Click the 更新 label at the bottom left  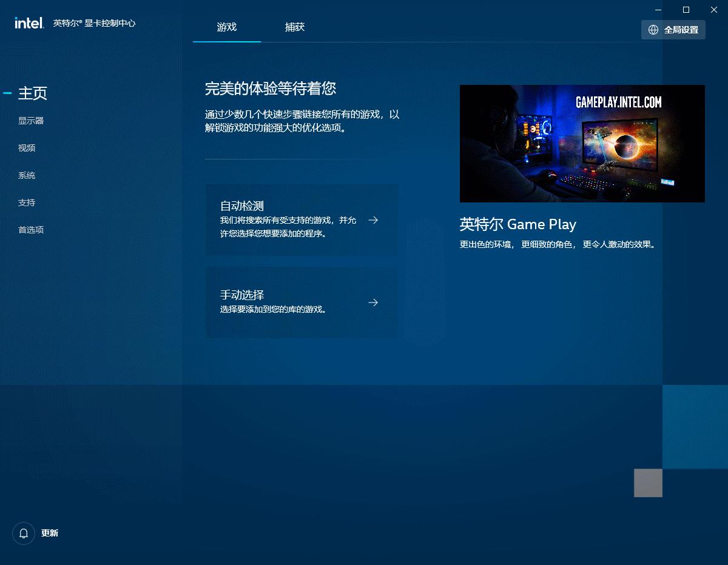click(50, 533)
